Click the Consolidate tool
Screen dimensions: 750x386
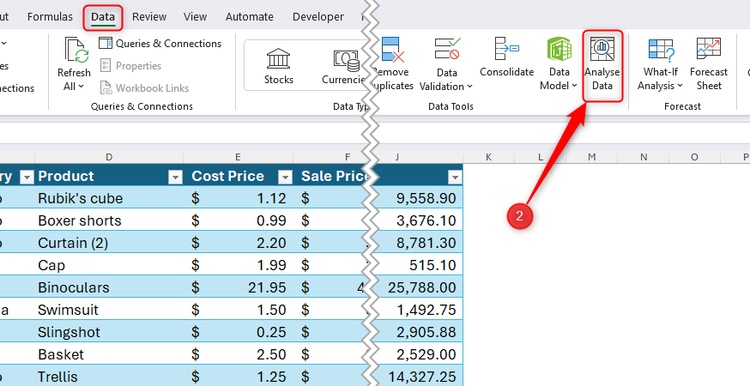(x=507, y=56)
